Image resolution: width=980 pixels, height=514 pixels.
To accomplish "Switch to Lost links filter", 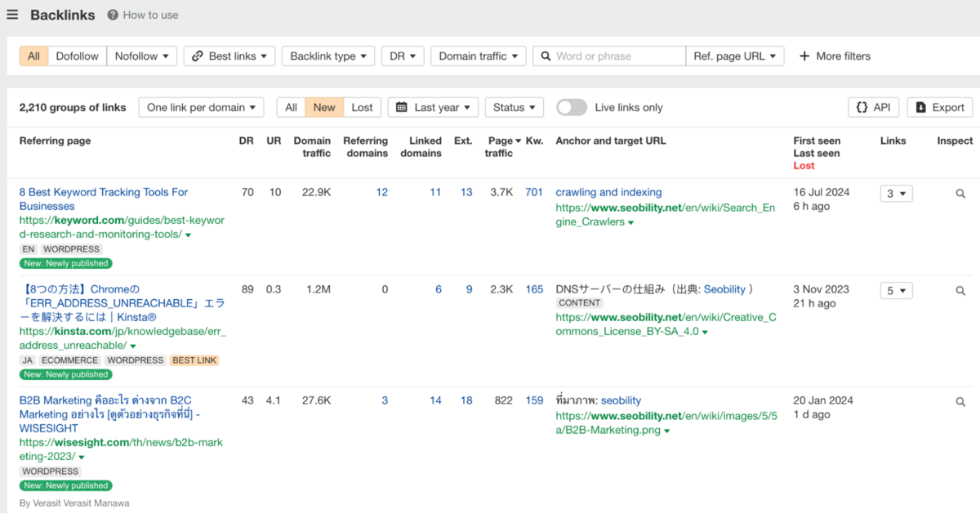I will click(x=362, y=107).
